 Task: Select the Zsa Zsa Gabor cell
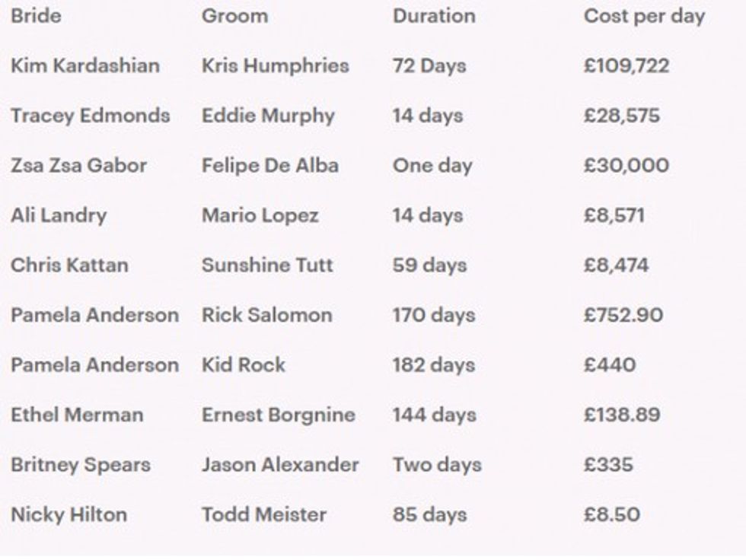click(x=78, y=165)
